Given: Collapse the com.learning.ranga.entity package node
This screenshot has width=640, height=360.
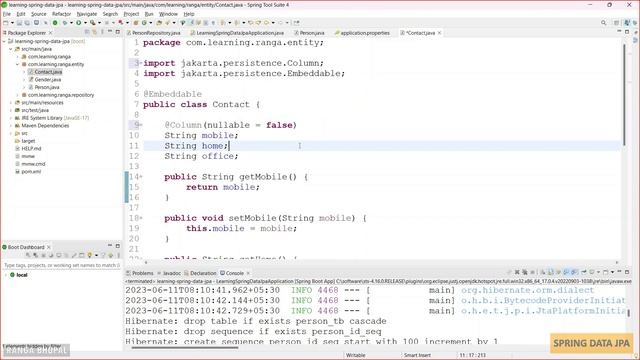Looking at the screenshot, I should (18, 64).
